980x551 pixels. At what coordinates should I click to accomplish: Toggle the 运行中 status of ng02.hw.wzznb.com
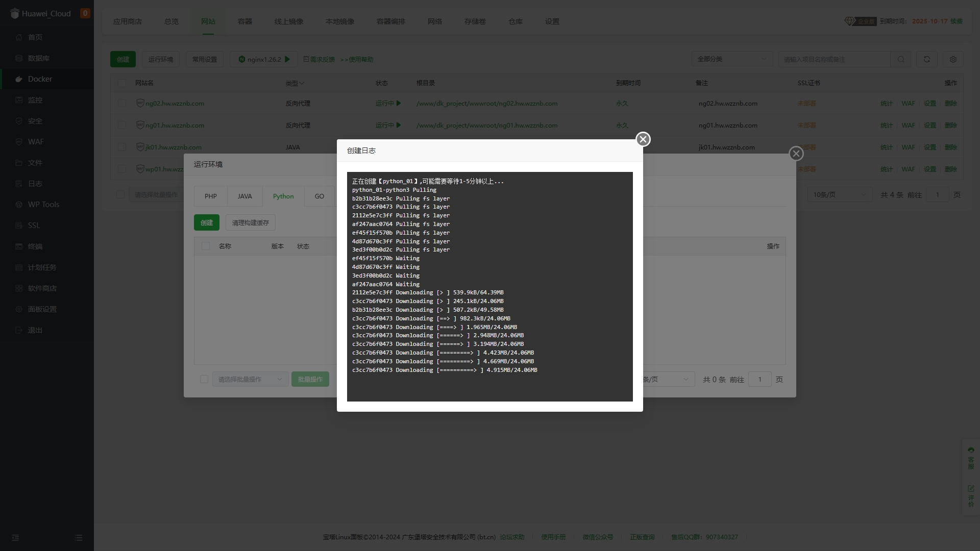[388, 103]
